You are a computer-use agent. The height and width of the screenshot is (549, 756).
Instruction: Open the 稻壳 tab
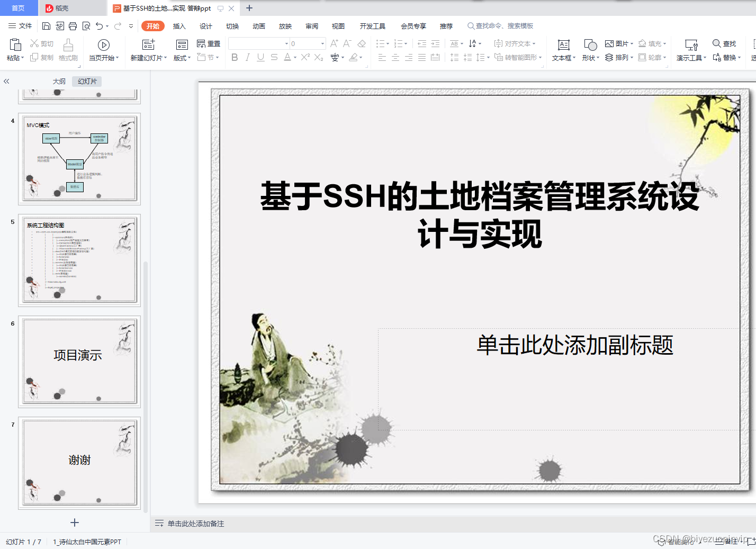click(73, 8)
